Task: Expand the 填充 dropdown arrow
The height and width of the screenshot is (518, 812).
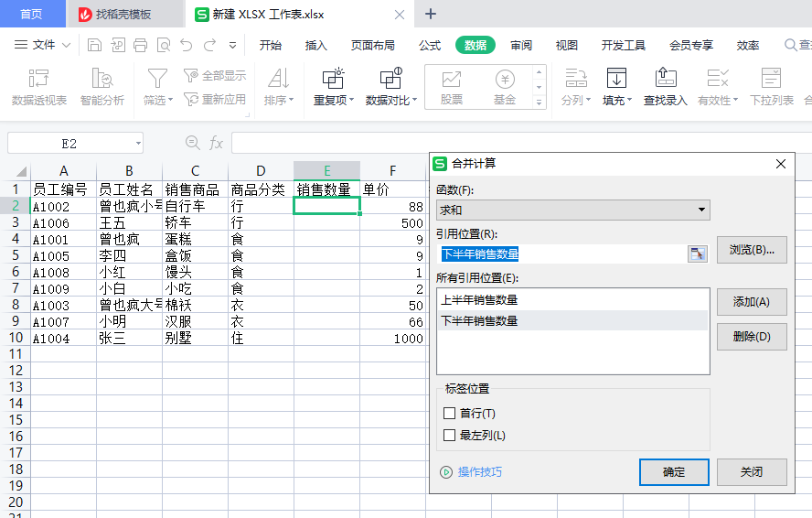Action: (x=630, y=100)
